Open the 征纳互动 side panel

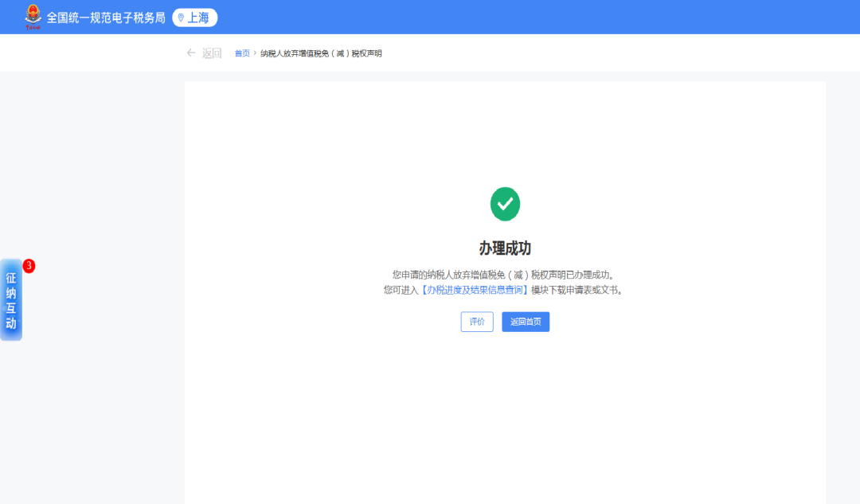(x=11, y=300)
